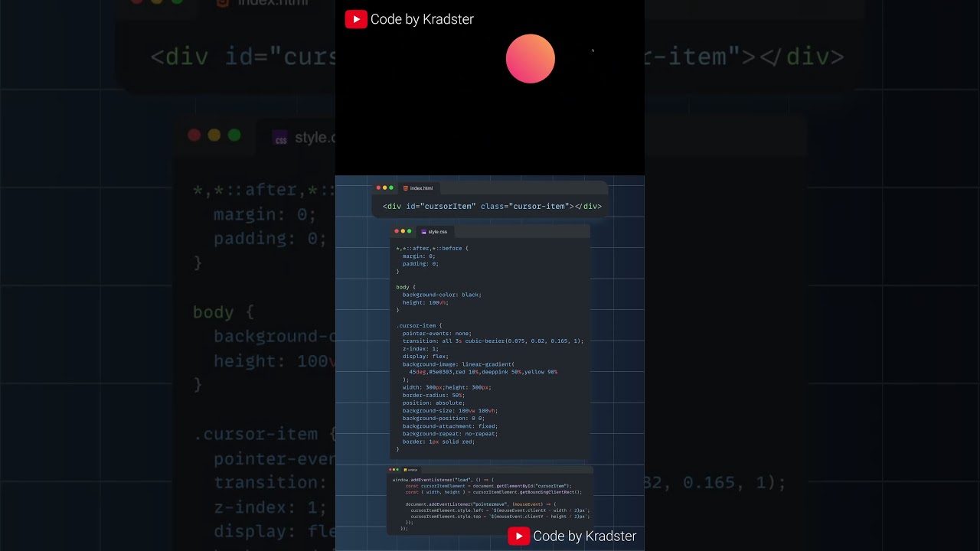Click the 'background-color: black;' line
The width and height of the screenshot is (980, 551).
pyautogui.click(x=442, y=295)
